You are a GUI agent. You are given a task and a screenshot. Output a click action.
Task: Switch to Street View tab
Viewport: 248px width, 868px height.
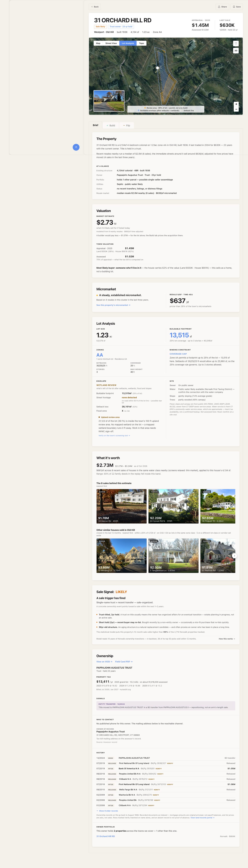click(x=111, y=43)
